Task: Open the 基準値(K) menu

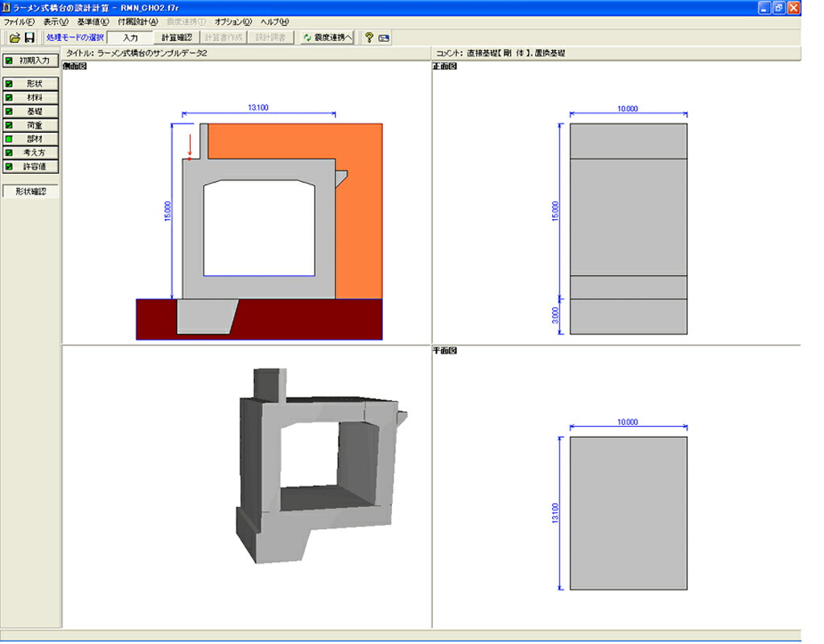Action: tap(93, 22)
